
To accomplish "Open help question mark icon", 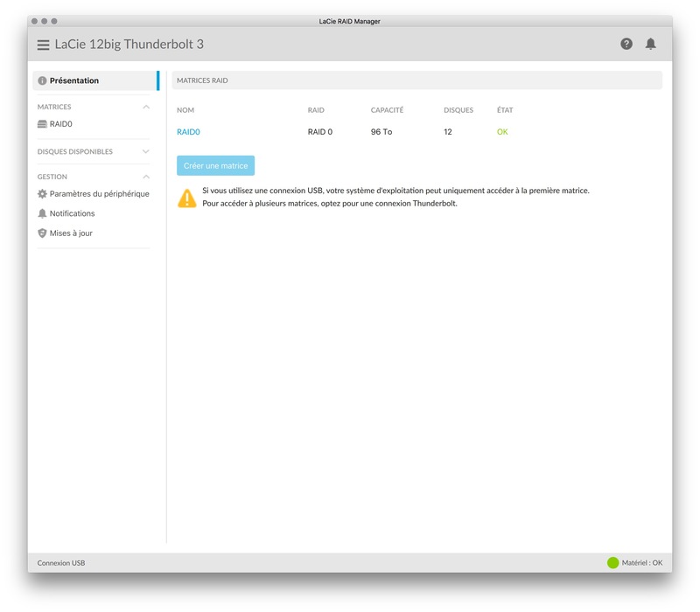I will pos(626,44).
